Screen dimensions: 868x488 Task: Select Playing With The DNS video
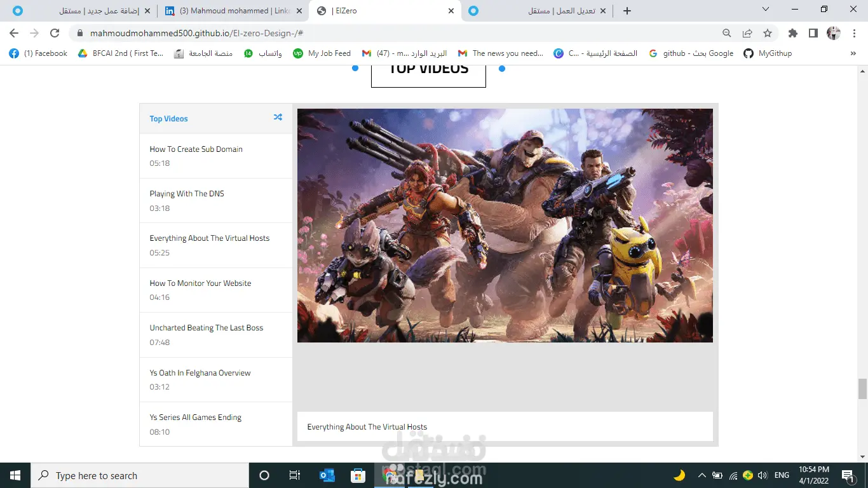click(x=216, y=201)
